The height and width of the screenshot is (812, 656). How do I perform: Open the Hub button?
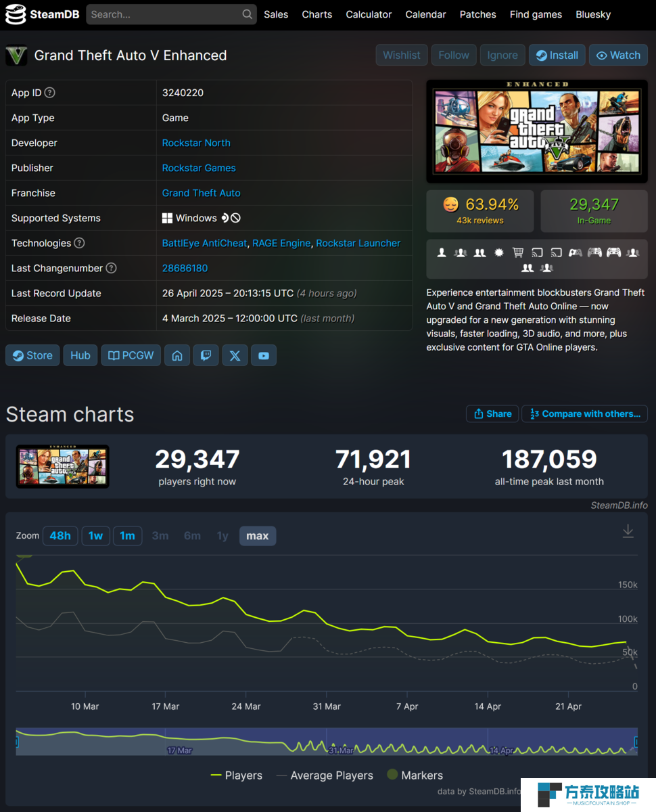coord(80,355)
